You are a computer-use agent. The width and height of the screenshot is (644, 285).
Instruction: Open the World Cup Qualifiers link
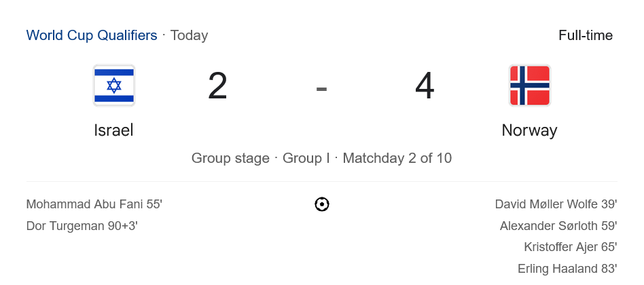point(92,35)
